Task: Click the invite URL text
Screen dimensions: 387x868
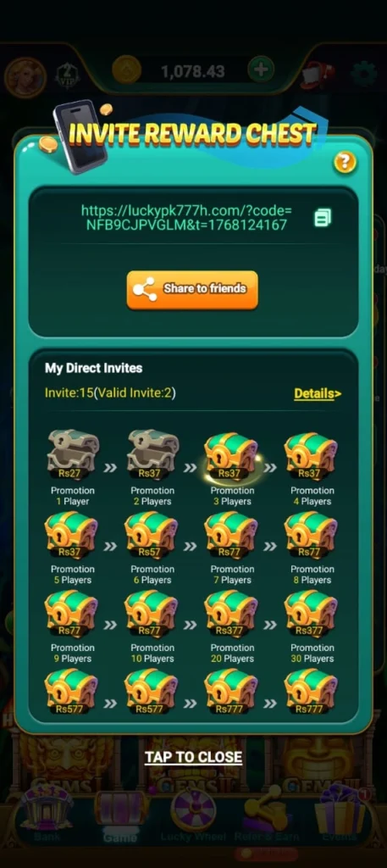Action: pos(186,218)
